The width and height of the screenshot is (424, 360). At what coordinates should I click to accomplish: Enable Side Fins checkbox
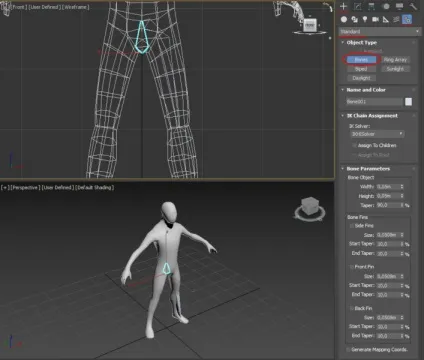pyautogui.click(x=351, y=226)
